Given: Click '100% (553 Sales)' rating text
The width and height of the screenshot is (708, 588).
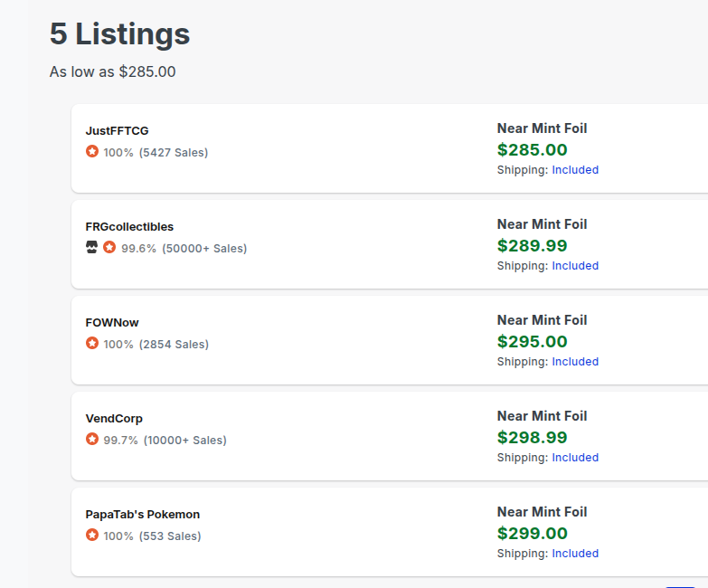Looking at the screenshot, I should pos(152,536).
